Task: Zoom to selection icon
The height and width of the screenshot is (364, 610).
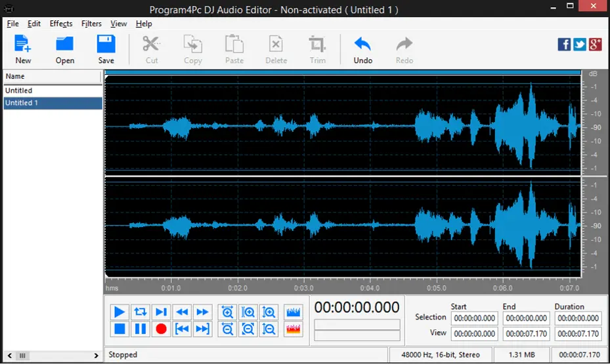Action: 248,312
